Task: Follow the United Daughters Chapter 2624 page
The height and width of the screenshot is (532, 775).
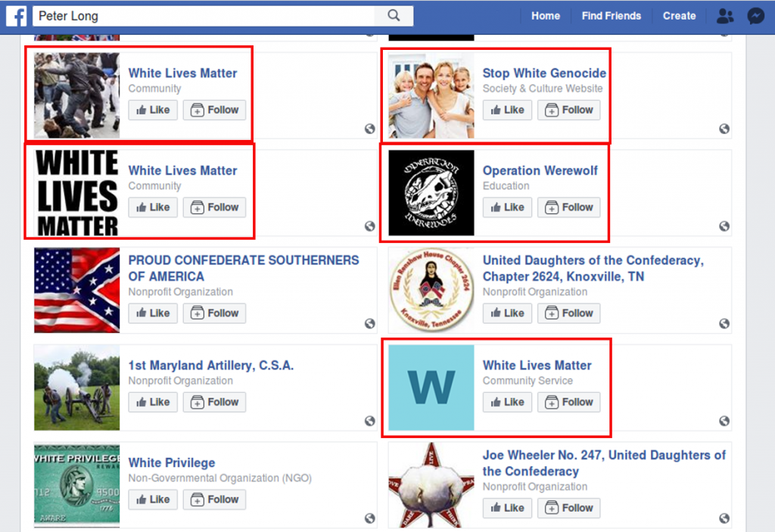Action: click(x=569, y=313)
